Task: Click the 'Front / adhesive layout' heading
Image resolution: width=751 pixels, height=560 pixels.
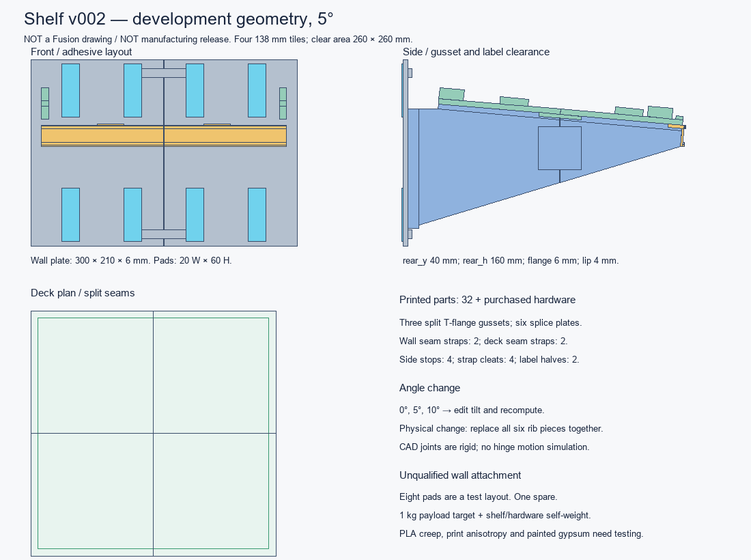Action: pos(81,52)
